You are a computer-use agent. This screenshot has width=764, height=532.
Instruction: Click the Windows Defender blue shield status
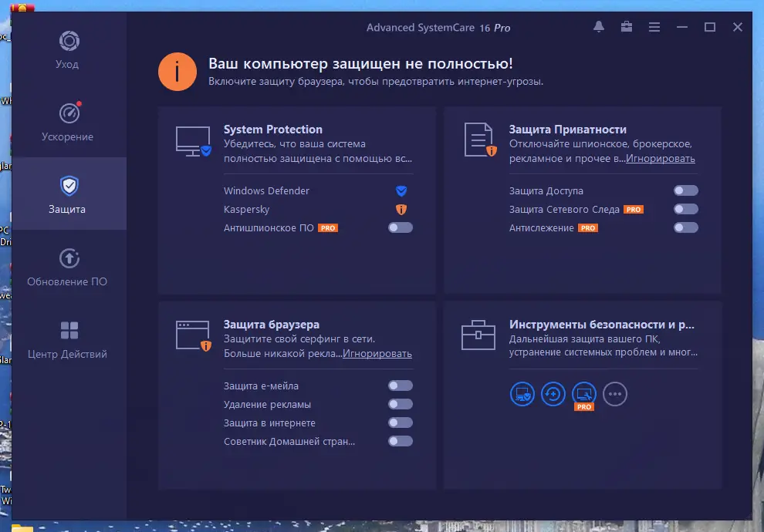tap(401, 190)
